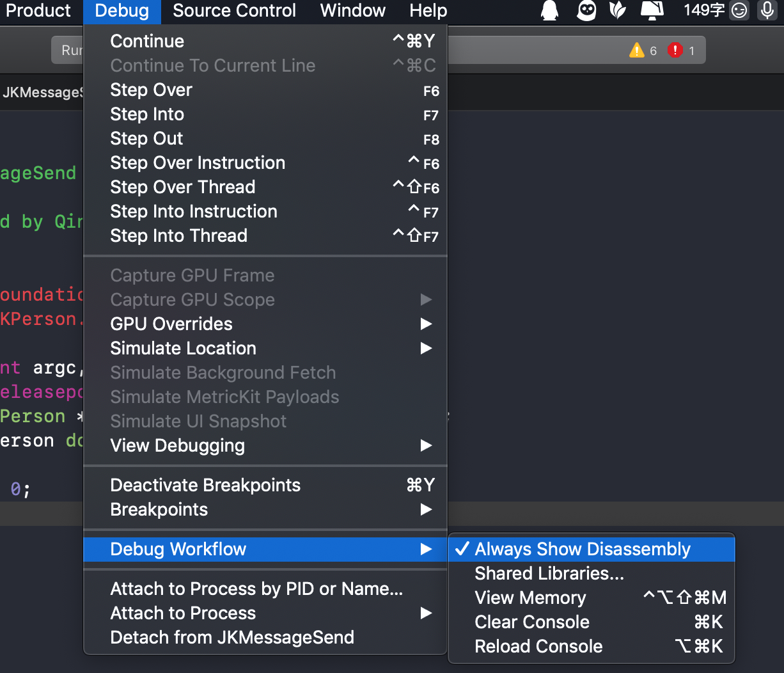Screen dimensions: 784x673
Task: Expand the GPU Overrides submenu
Action: click(x=171, y=324)
